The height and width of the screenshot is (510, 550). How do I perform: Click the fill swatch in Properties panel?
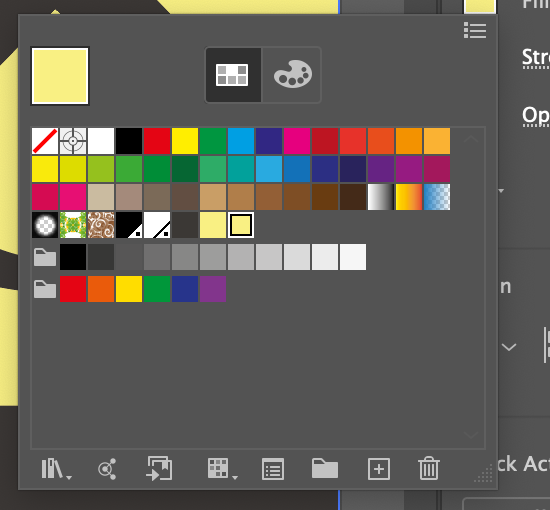tap(480, 6)
